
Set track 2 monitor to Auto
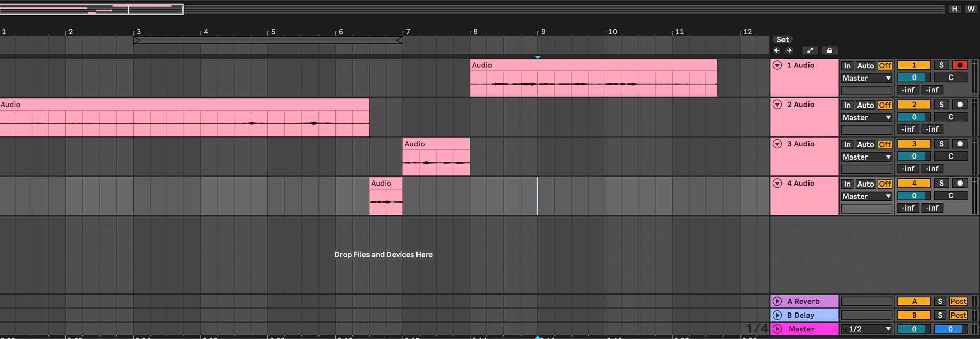click(x=865, y=105)
